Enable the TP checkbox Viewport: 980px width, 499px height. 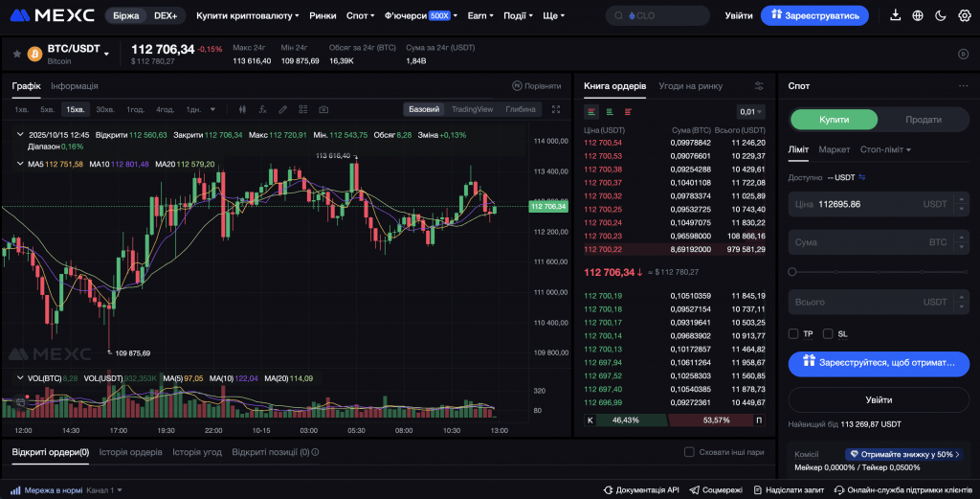793,333
